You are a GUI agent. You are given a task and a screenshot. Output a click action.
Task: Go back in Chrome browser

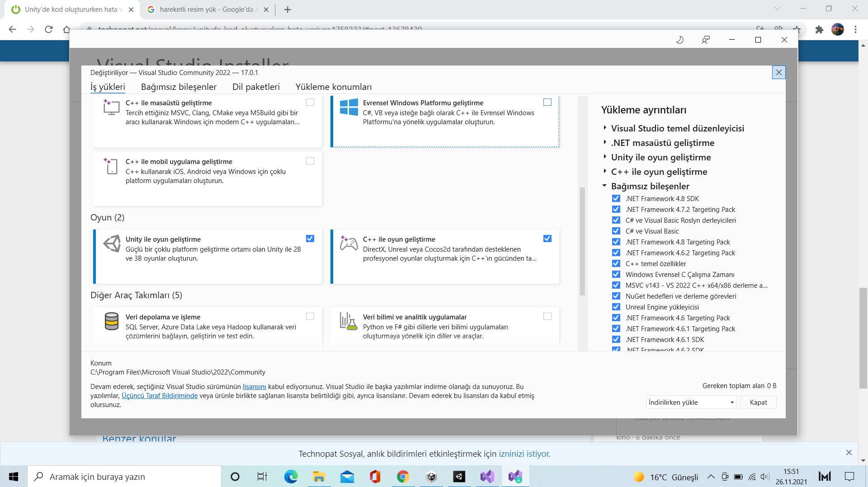click(12, 29)
